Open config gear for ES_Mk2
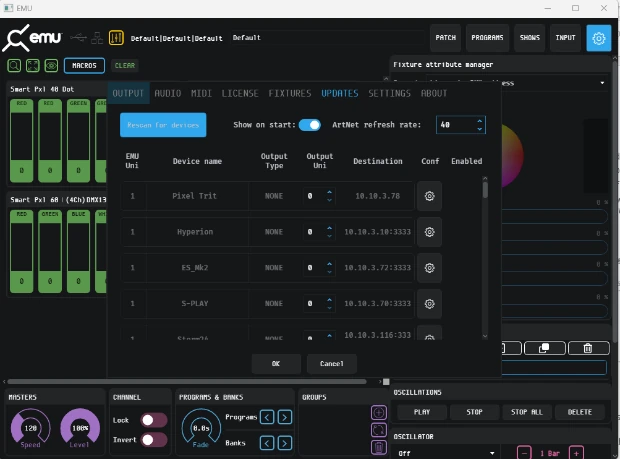620x459 pixels. pyautogui.click(x=429, y=268)
